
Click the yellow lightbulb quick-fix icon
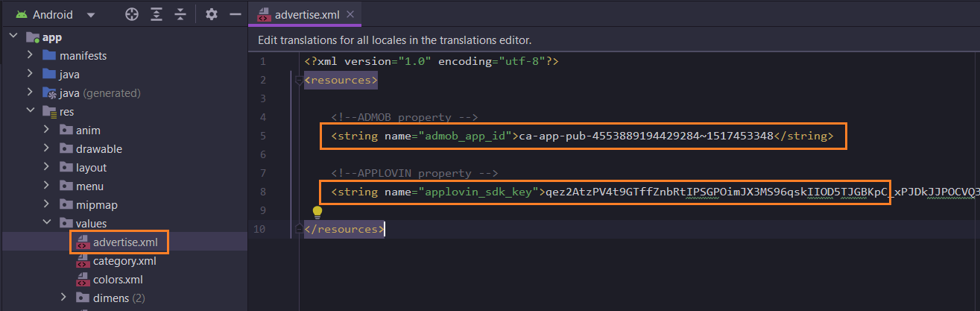(317, 212)
